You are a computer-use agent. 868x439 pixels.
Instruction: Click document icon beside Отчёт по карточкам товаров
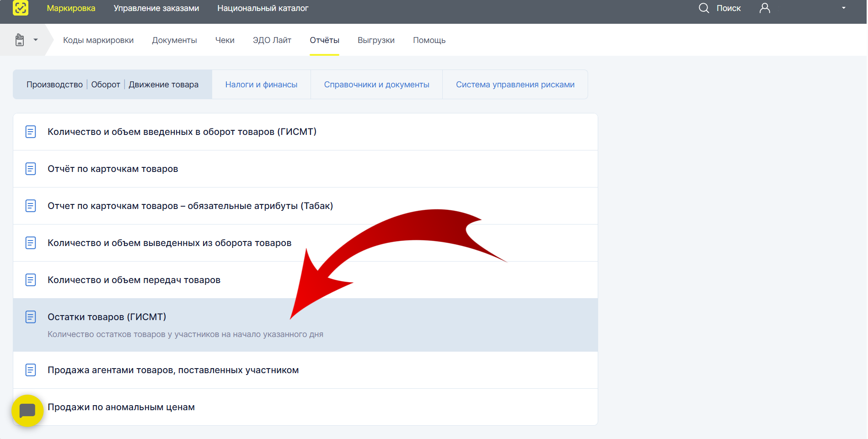coord(31,169)
